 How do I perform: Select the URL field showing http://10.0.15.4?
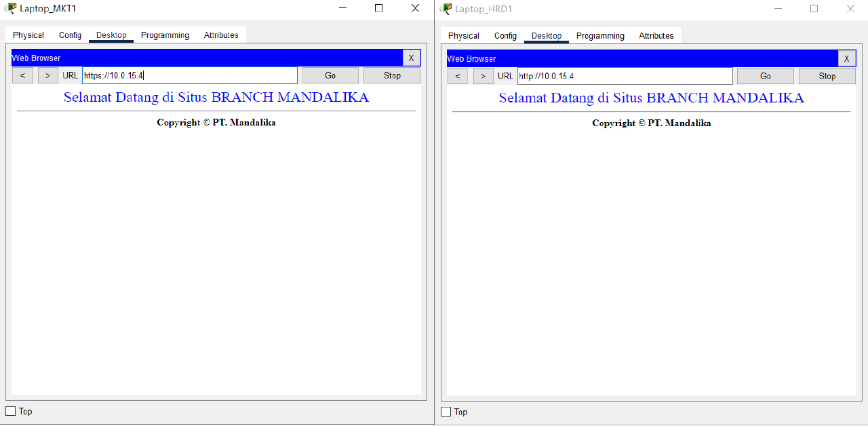[624, 75]
